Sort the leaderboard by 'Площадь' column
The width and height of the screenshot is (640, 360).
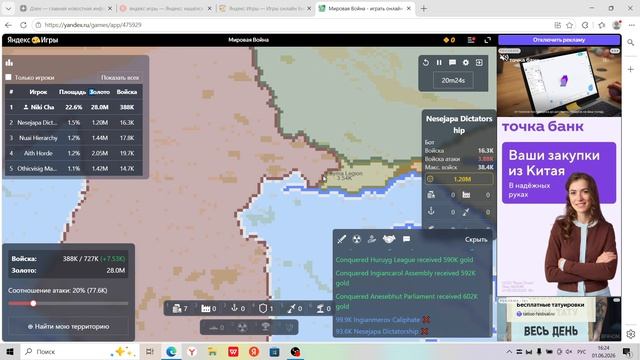coord(72,92)
